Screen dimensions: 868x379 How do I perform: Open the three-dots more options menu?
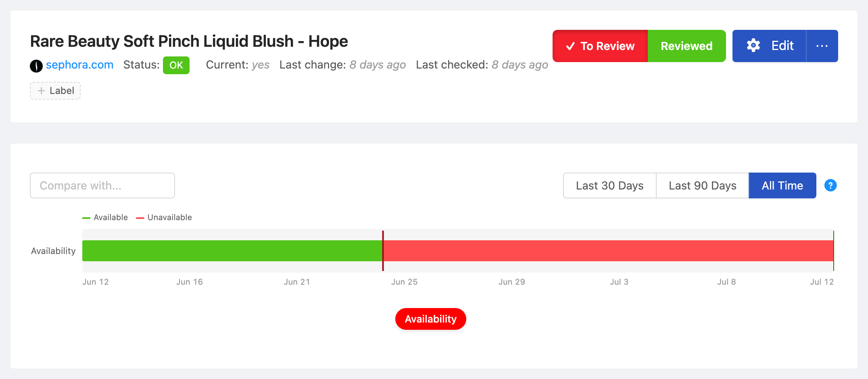pos(822,46)
